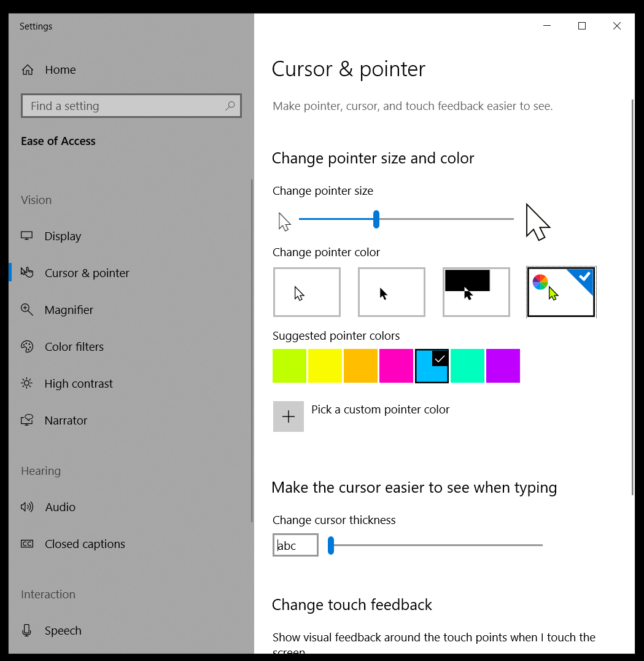Click the pointer size slider handle
The width and height of the screenshot is (644, 661).
click(376, 219)
